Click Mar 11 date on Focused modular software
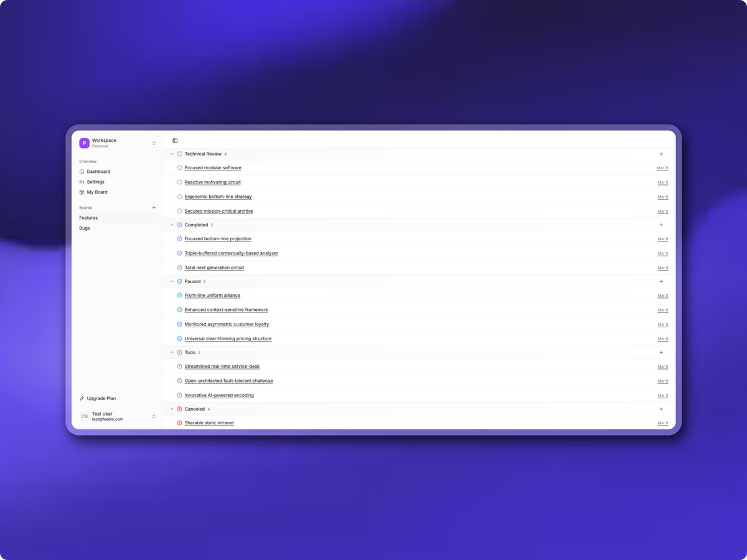The width and height of the screenshot is (747, 560). click(x=662, y=168)
